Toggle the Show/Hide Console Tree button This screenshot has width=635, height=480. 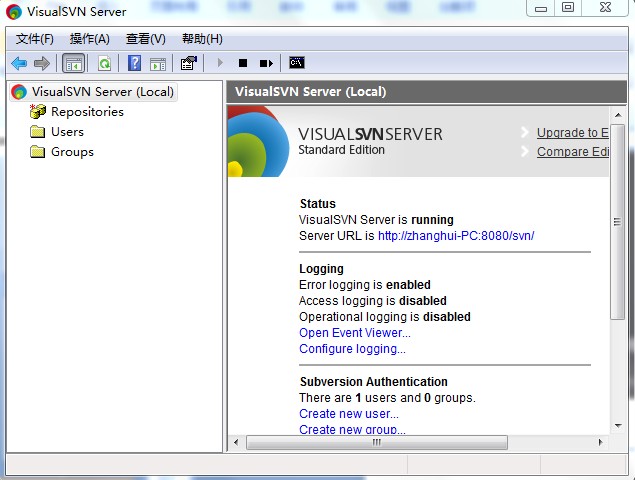coord(73,63)
